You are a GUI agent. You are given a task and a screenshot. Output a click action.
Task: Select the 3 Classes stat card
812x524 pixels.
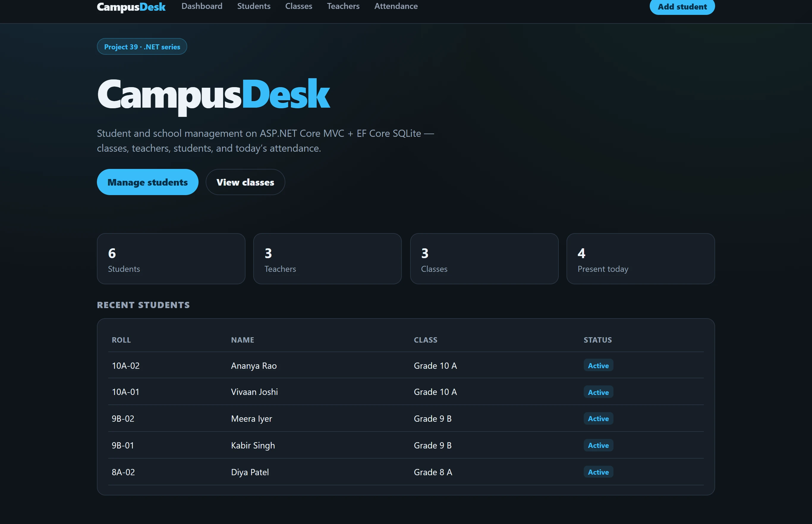point(484,259)
